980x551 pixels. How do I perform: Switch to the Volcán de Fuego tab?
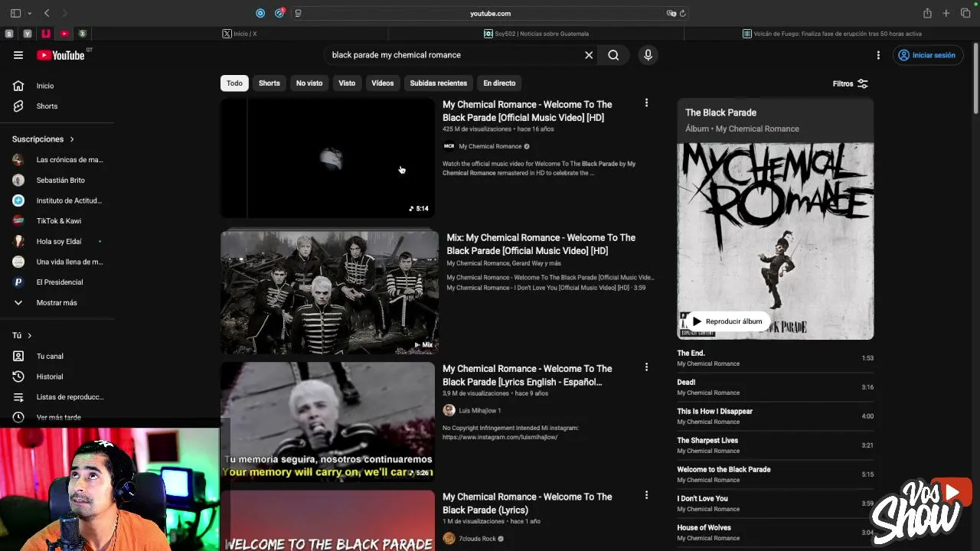(x=832, y=34)
